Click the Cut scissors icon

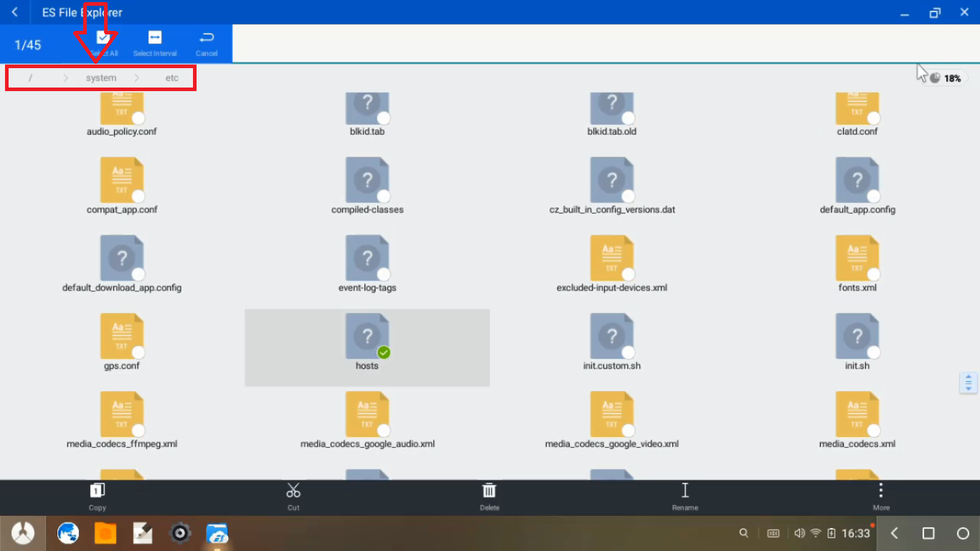(x=293, y=491)
